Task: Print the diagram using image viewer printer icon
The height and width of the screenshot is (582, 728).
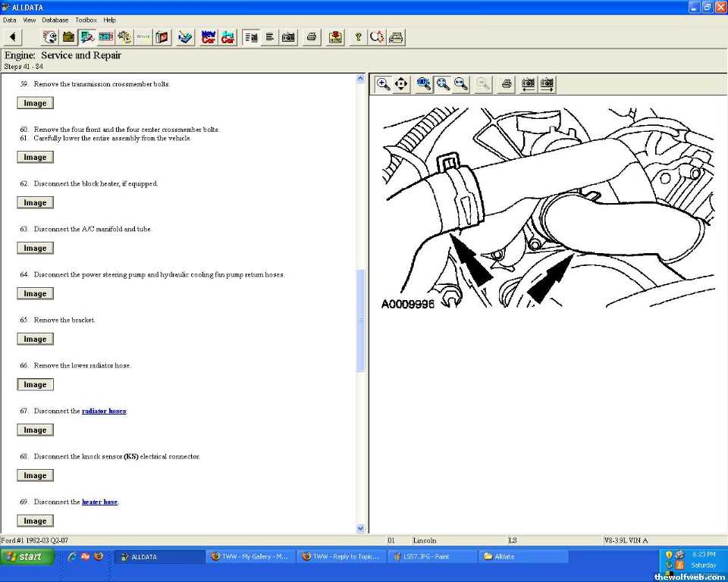Action: pyautogui.click(x=507, y=84)
